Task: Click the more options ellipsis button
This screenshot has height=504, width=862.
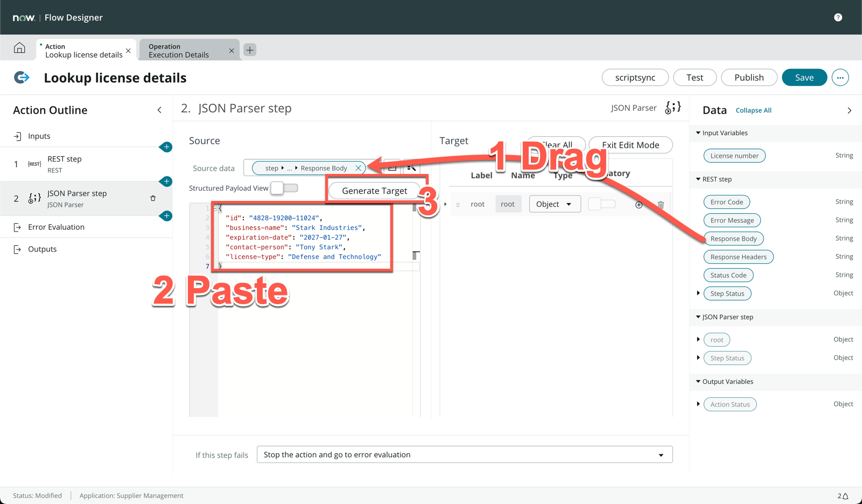Action: [840, 78]
